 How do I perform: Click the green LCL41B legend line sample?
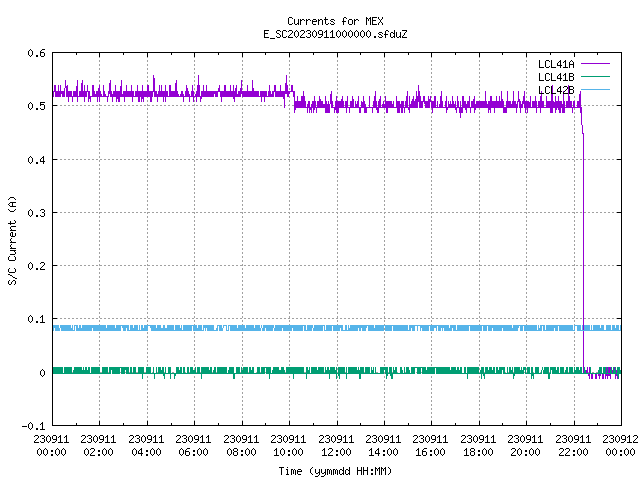click(595, 77)
